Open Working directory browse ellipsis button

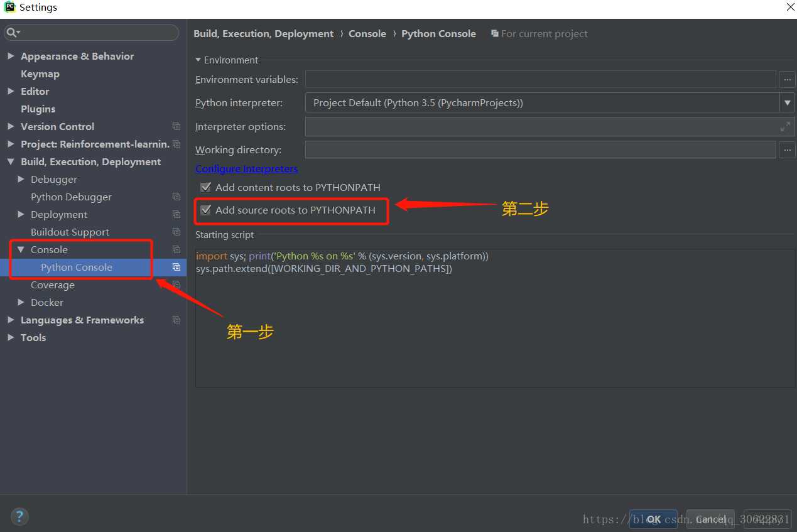787,150
